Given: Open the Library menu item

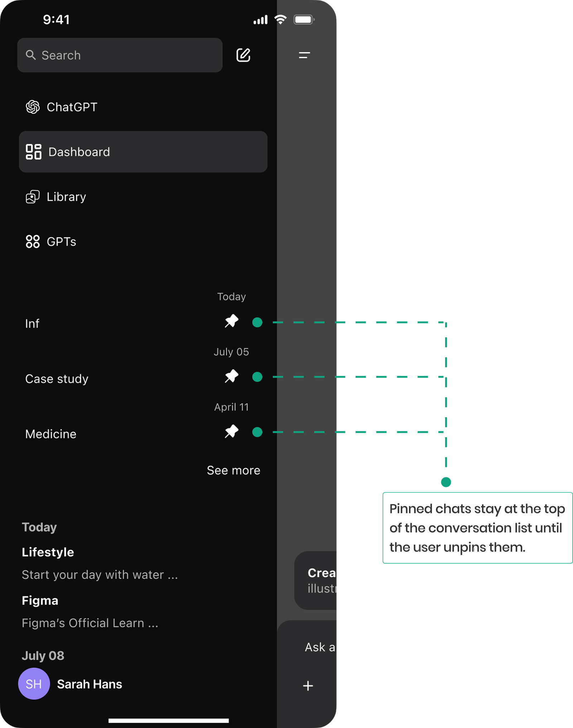Looking at the screenshot, I should coord(66,197).
